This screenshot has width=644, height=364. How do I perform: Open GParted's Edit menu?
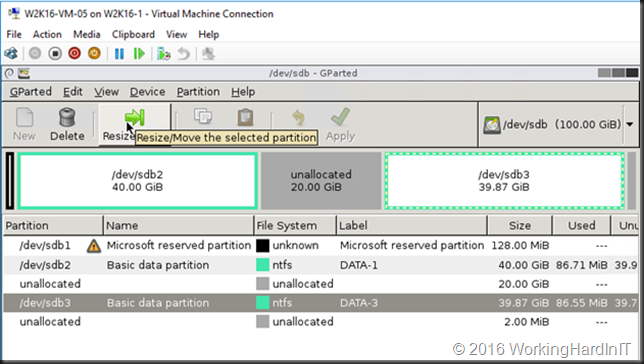(x=73, y=92)
